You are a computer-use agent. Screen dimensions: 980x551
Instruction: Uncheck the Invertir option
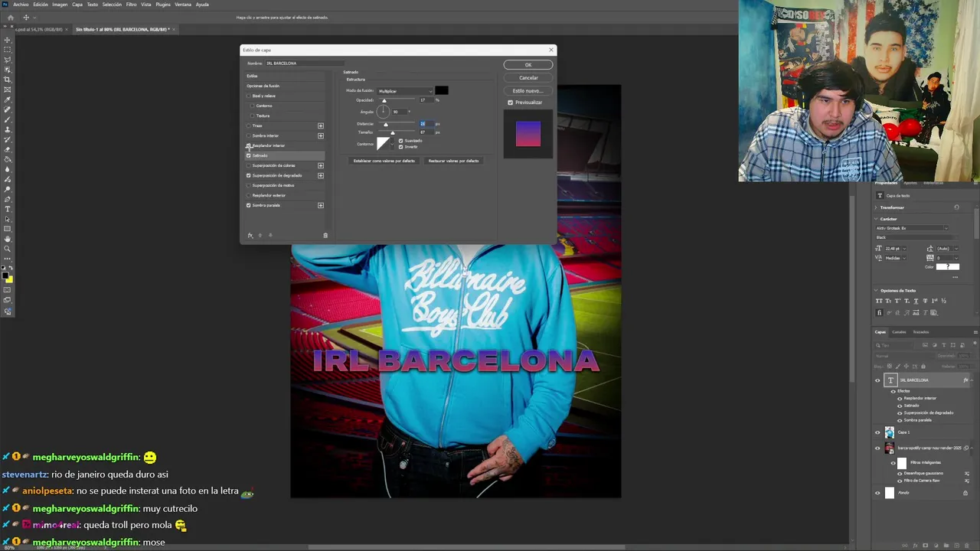(400, 146)
